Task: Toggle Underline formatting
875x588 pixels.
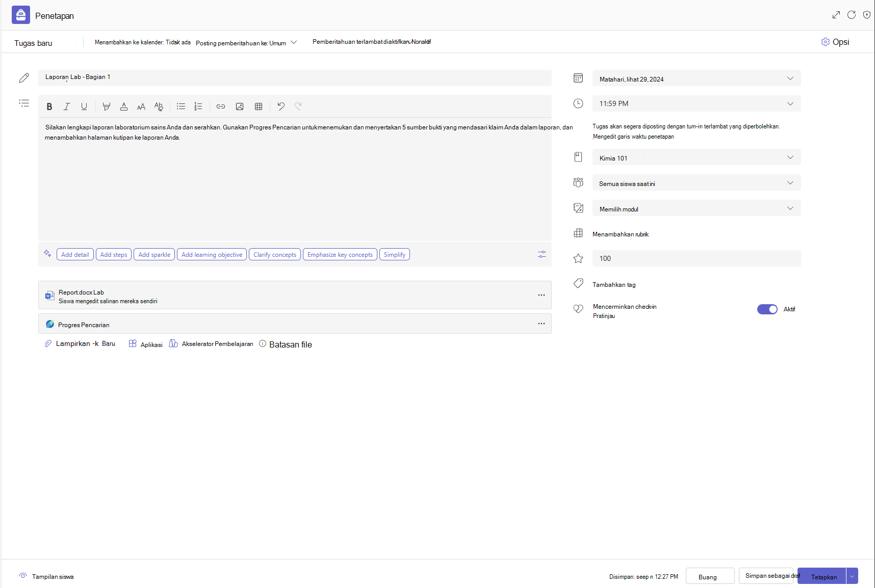Action: 84,106
